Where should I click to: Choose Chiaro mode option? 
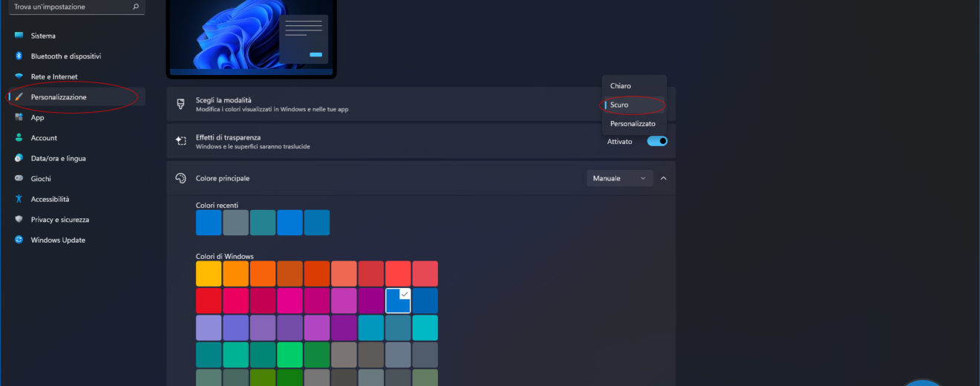[634, 86]
